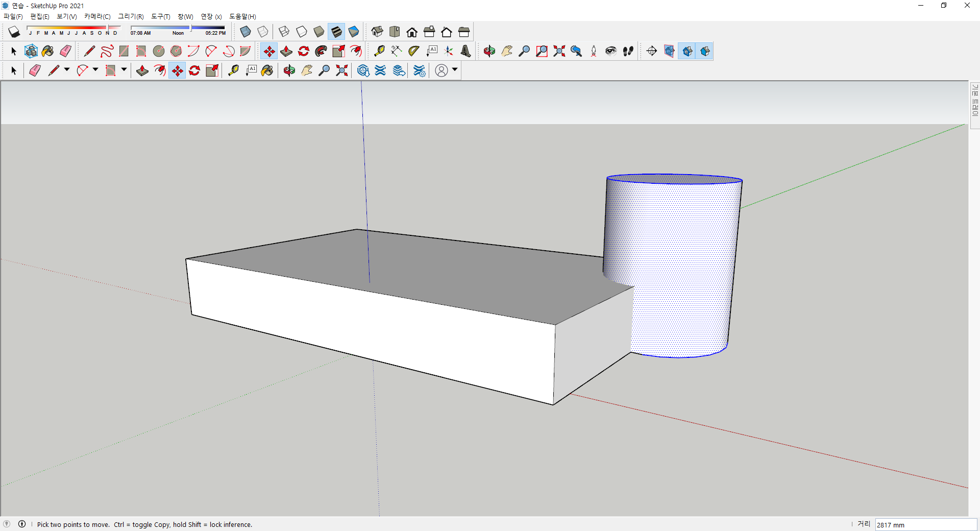The height and width of the screenshot is (531, 980).
Task: Choose the Circle tool
Action: click(159, 51)
